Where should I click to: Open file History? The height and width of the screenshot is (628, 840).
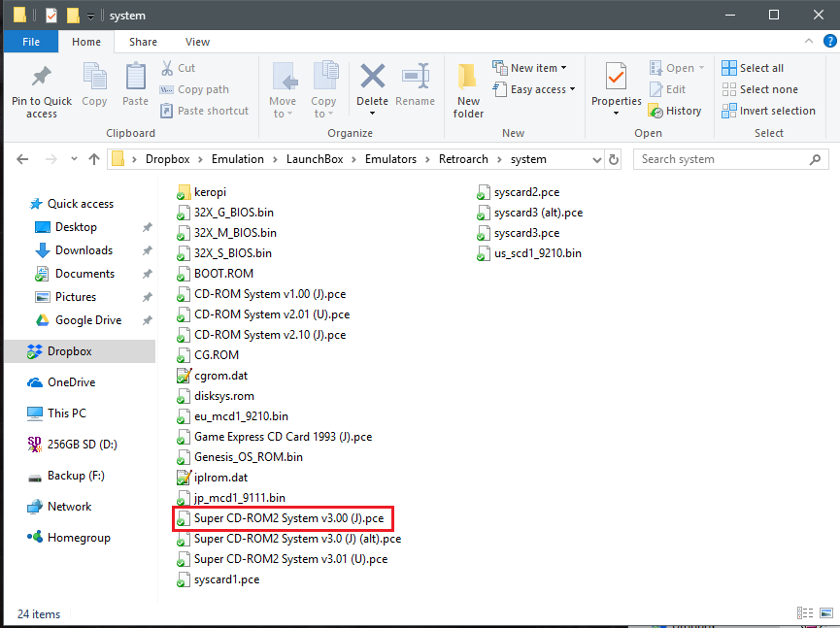(675, 111)
